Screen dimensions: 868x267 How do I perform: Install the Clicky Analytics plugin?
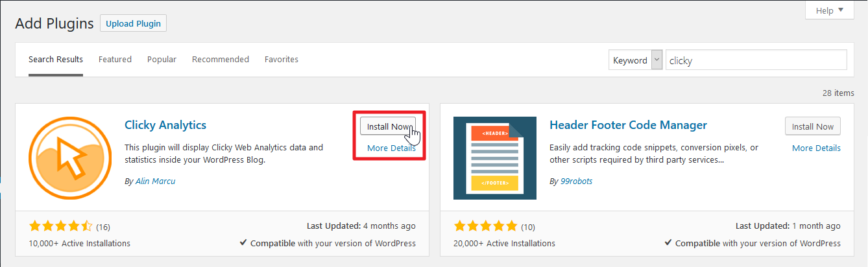pyautogui.click(x=388, y=126)
